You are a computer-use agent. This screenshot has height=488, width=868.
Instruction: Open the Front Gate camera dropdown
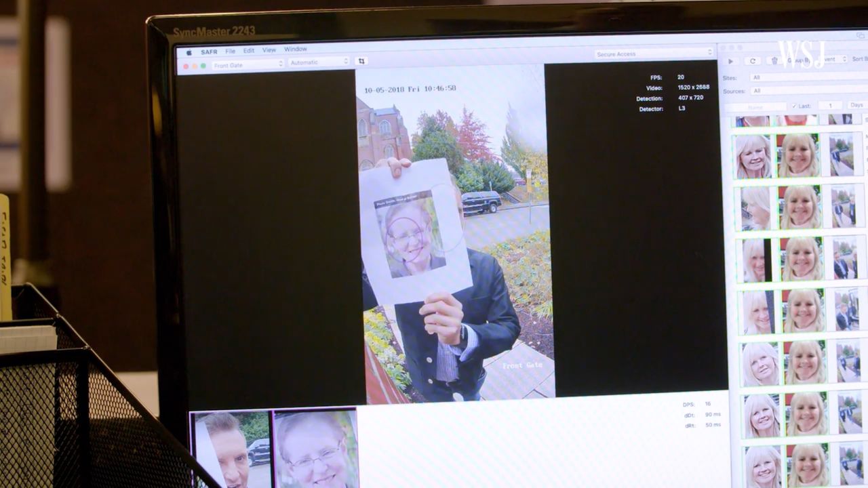[x=248, y=65]
